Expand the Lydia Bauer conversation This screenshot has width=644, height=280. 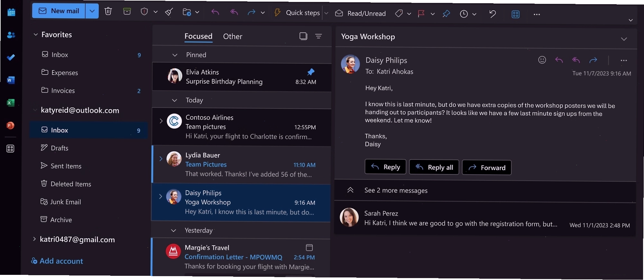pos(161,158)
